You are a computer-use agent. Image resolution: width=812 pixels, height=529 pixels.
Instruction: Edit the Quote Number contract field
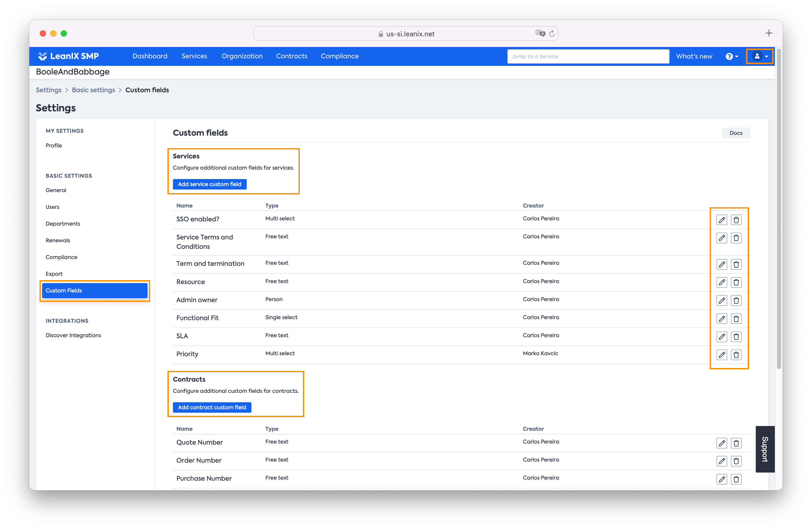coord(721,443)
